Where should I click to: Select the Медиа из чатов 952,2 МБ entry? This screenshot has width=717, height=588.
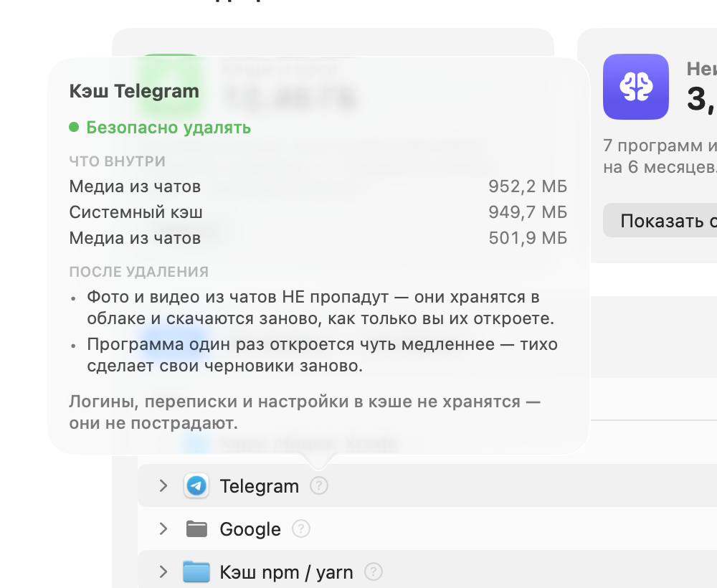(318, 186)
